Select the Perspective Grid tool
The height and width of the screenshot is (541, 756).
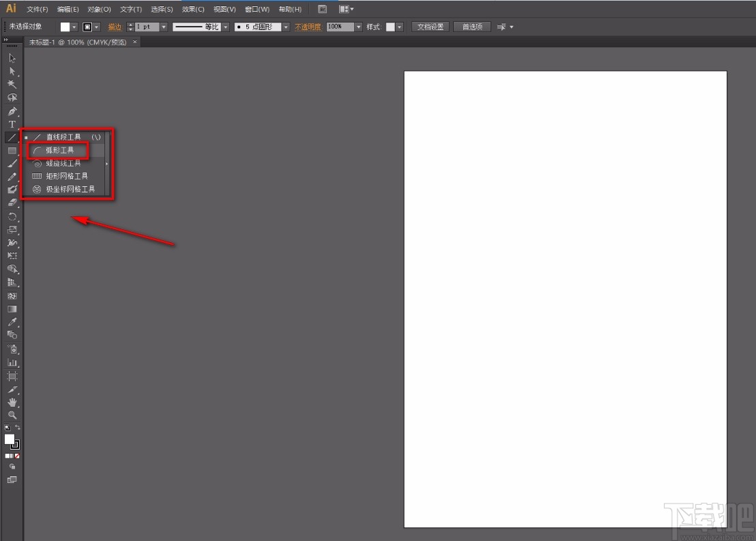tap(12, 282)
